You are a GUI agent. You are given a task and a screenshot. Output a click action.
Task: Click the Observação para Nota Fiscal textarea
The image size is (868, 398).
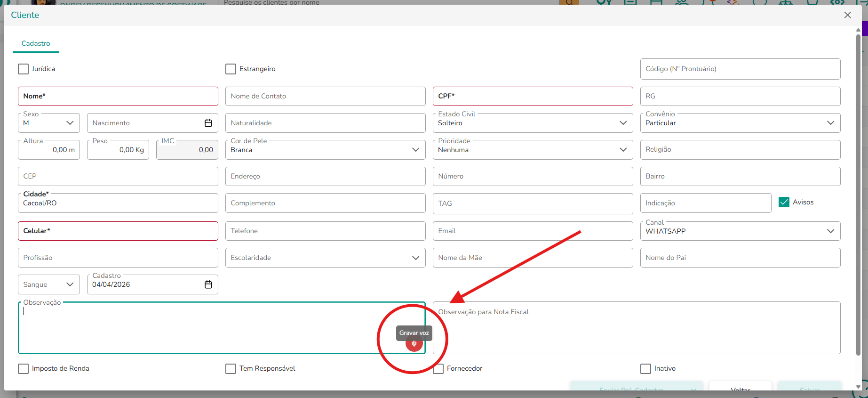pos(637,328)
